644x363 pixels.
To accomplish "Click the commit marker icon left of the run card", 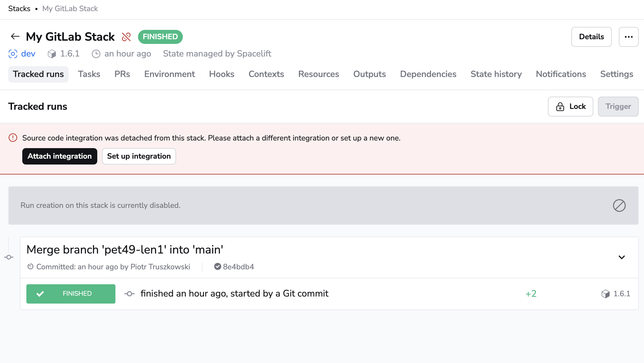I will tap(9, 257).
